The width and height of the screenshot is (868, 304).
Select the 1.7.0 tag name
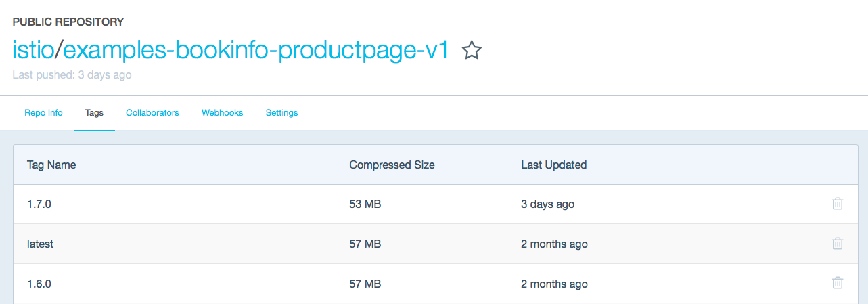click(39, 204)
